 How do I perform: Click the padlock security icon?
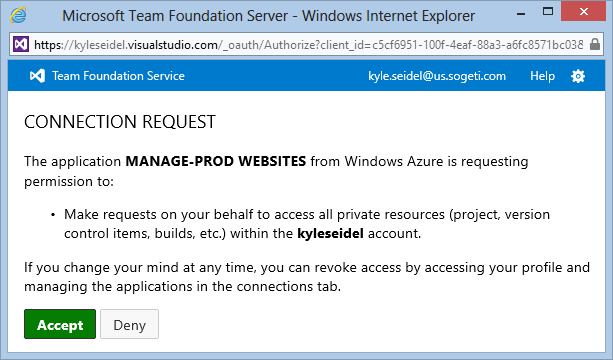(595, 44)
